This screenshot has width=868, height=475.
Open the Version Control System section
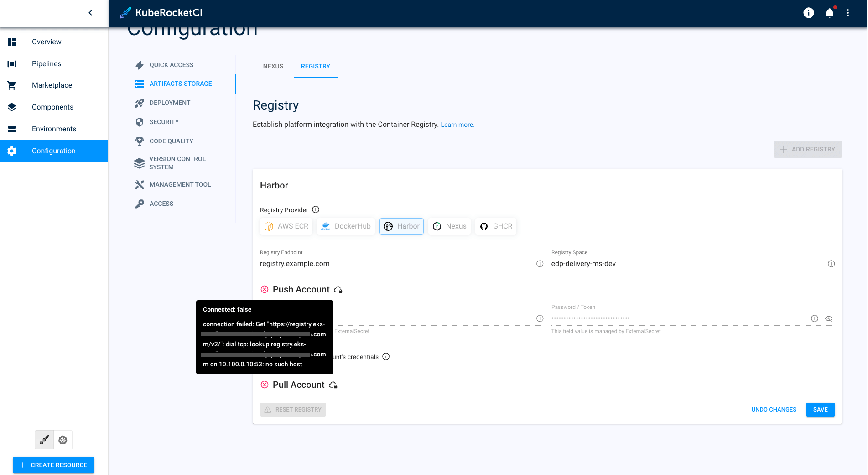click(177, 163)
